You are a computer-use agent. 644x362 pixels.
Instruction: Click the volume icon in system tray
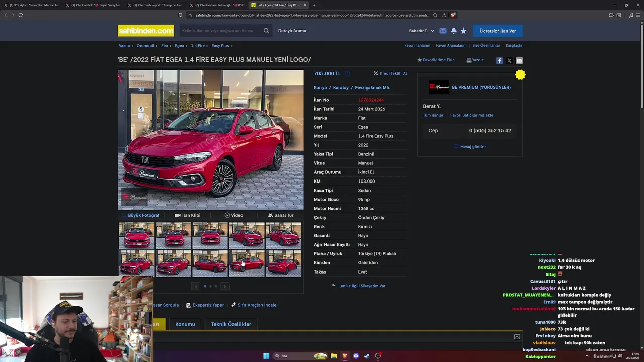click(620, 356)
